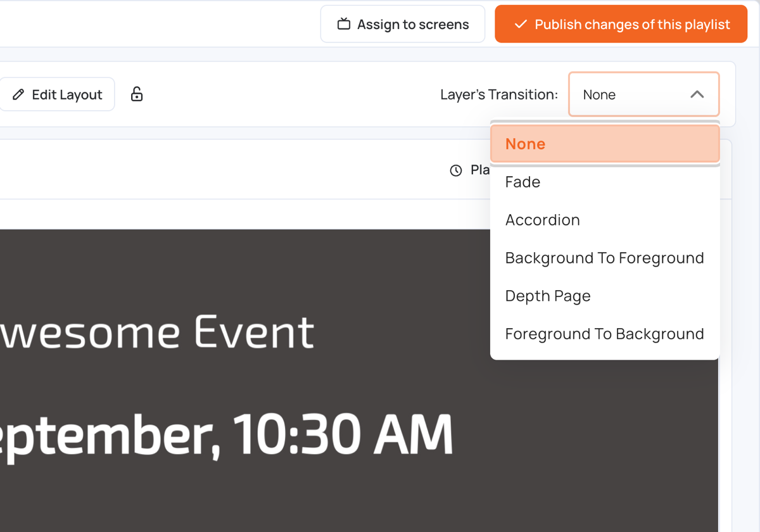The image size is (760, 532).
Task: Select None transition option
Action: click(605, 144)
